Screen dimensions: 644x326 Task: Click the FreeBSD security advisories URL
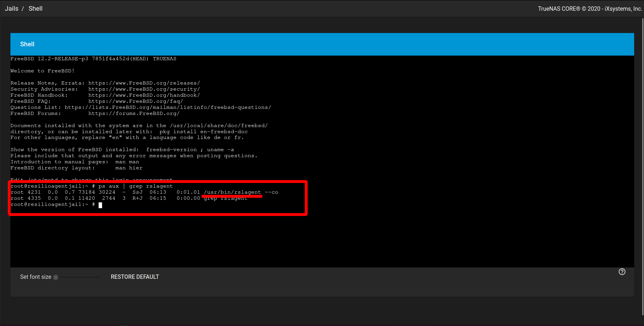coord(144,89)
